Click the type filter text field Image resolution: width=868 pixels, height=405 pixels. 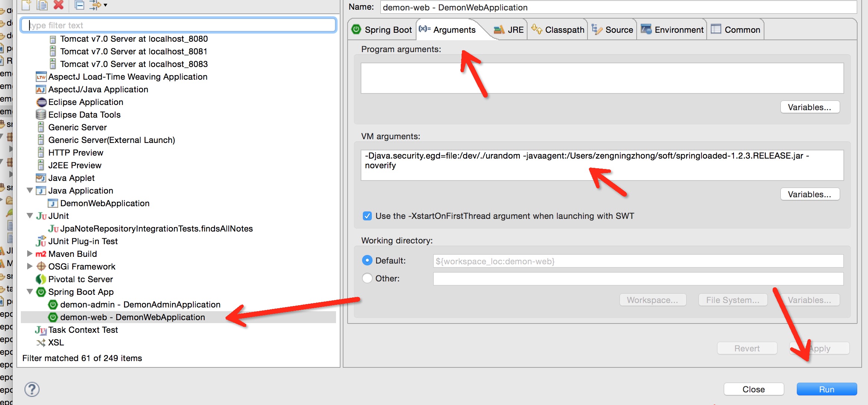pyautogui.click(x=179, y=25)
